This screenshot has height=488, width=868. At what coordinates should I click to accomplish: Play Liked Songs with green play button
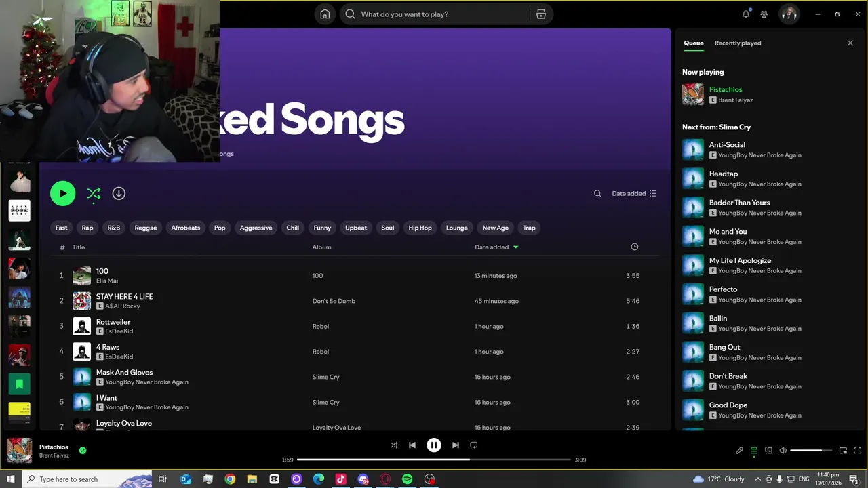tap(62, 193)
